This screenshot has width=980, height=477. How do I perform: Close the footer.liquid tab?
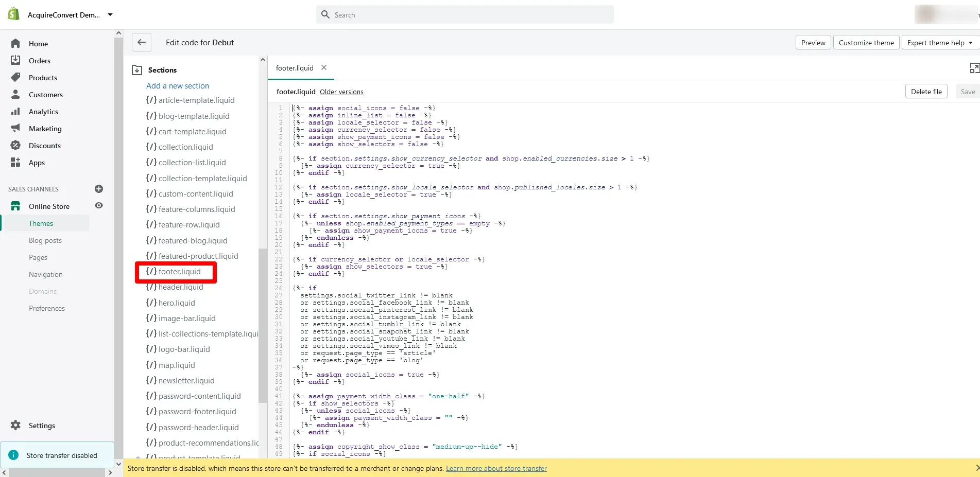tap(324, 67)
